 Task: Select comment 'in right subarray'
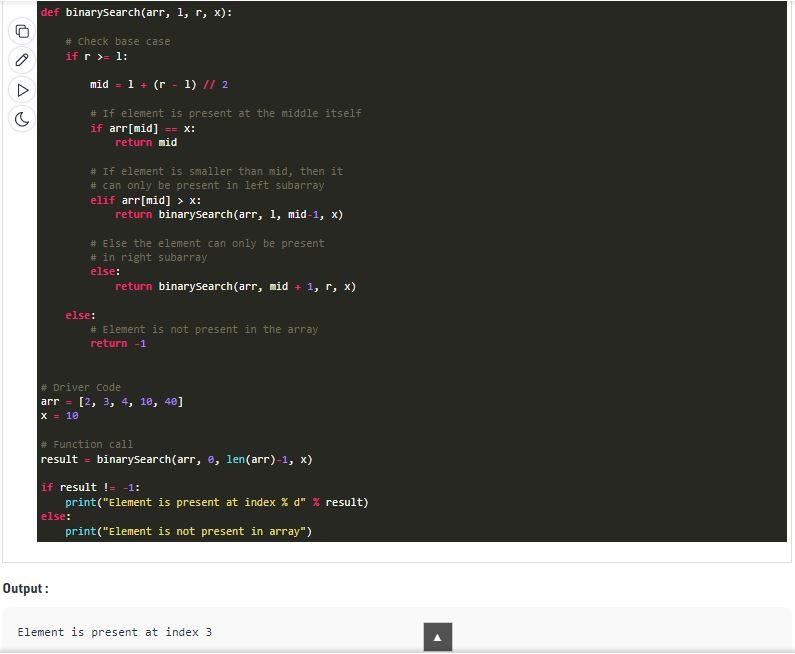149,258
